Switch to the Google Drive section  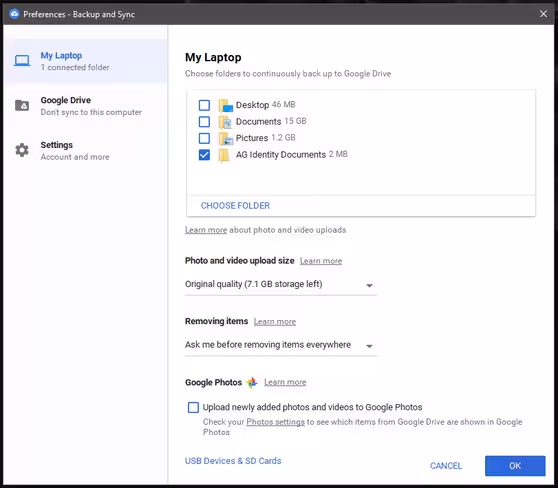[85, 106]
